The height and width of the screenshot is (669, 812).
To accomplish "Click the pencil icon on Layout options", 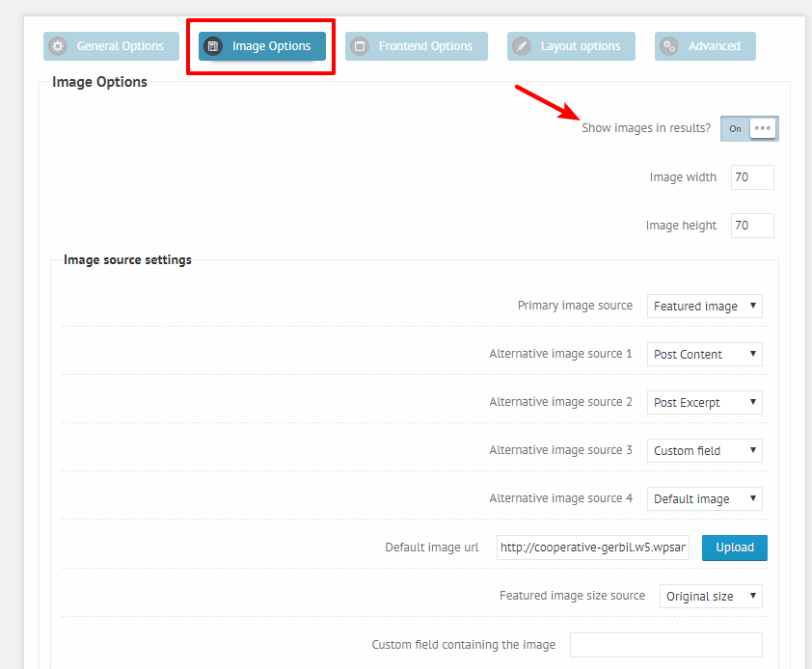I will click(521, 45).
